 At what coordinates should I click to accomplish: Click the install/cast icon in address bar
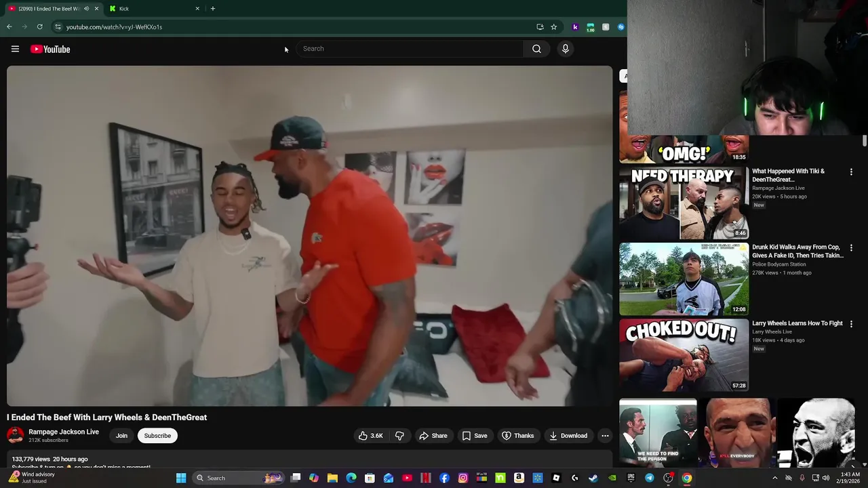point(540,27)
